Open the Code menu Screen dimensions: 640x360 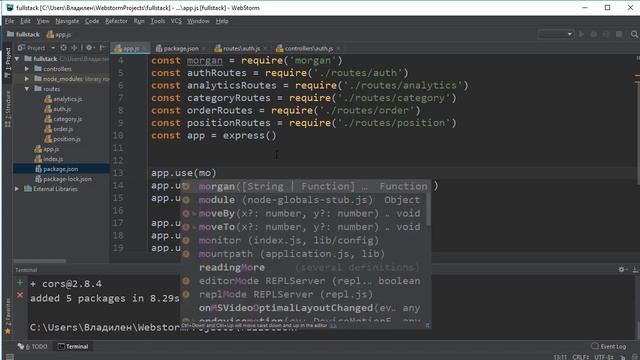click(x=92, y=21)
